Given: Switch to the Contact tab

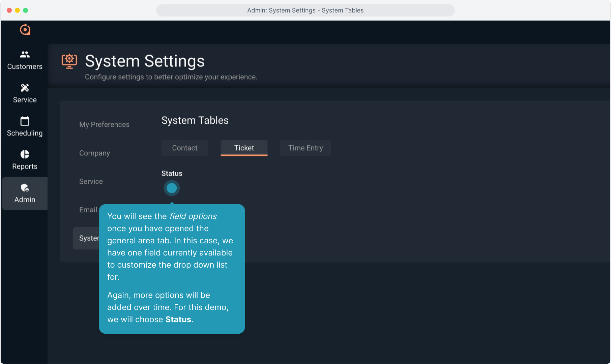Looking at the screenshot, I should coord(184,148).
